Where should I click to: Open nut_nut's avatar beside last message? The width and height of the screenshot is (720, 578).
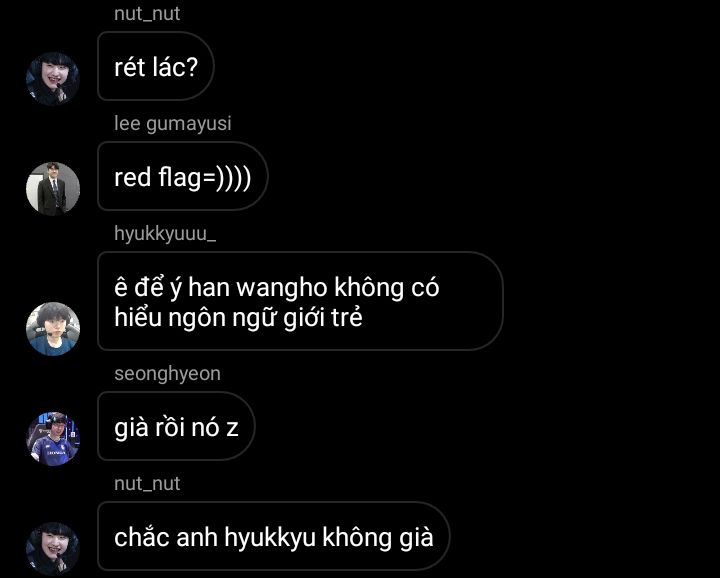[x=53, y=548]
